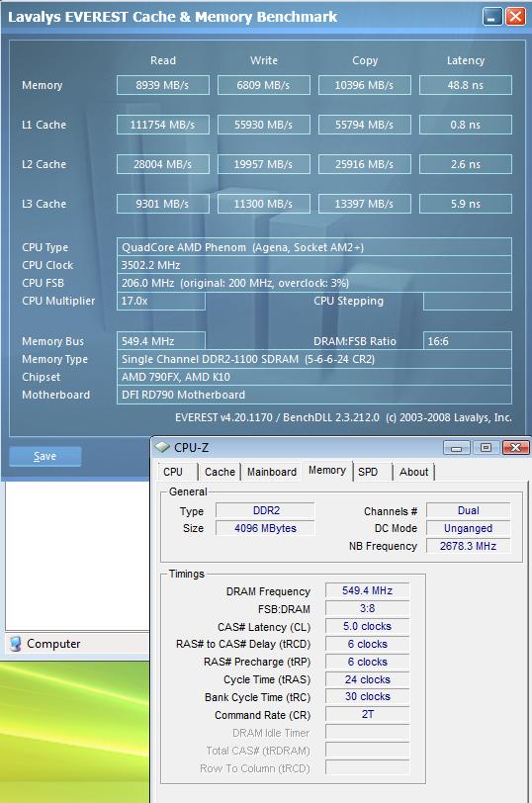This screenshot has width=532, height=803.
Task: Click the Latency column header
Action: tap(466, 60)
